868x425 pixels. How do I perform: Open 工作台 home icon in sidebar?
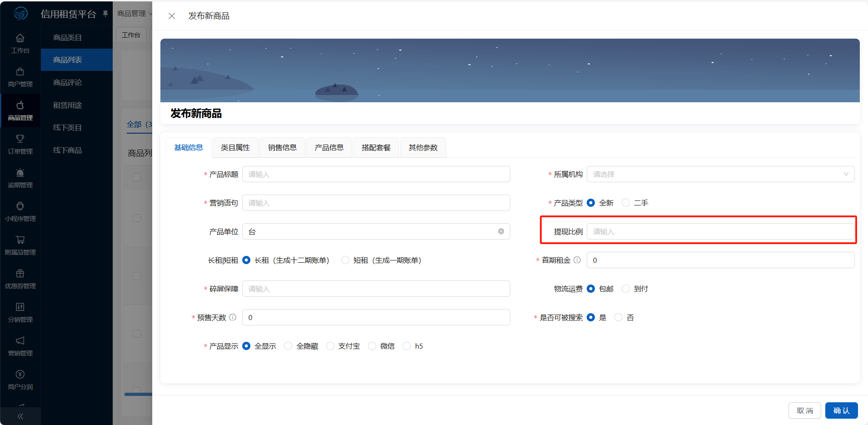click(20, 38)
